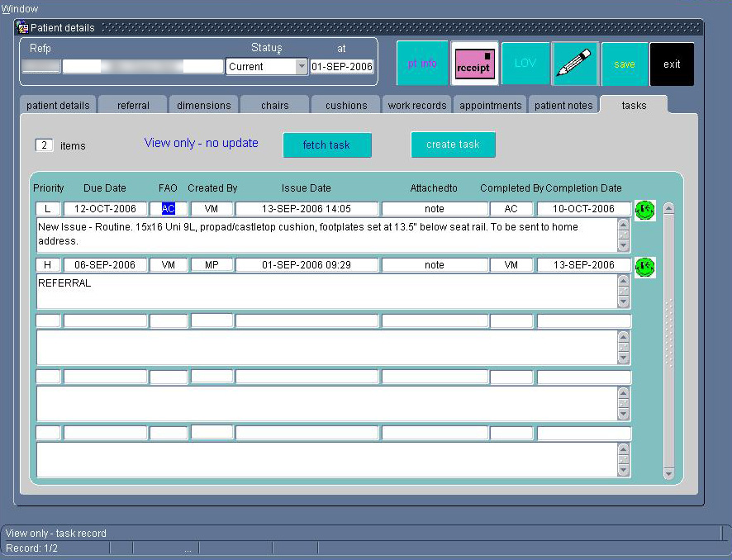Click the Completed By field AC

(511, 209)
